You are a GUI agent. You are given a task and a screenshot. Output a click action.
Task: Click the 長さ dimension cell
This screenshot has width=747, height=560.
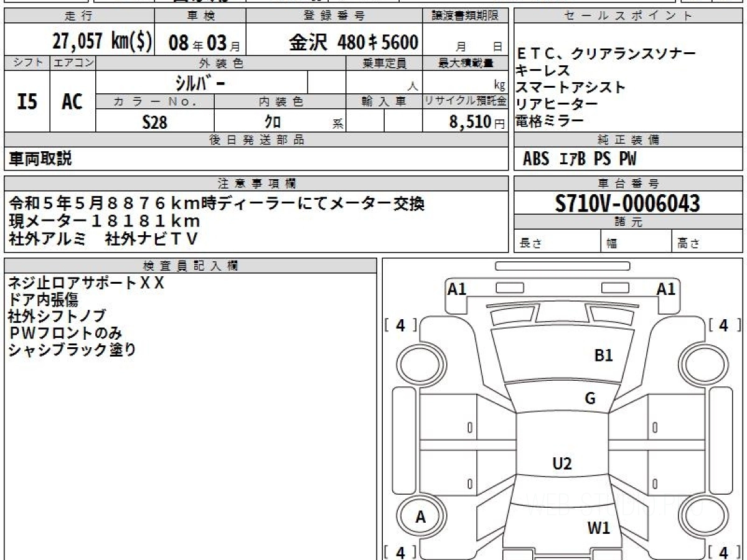[x=557, y=242]
